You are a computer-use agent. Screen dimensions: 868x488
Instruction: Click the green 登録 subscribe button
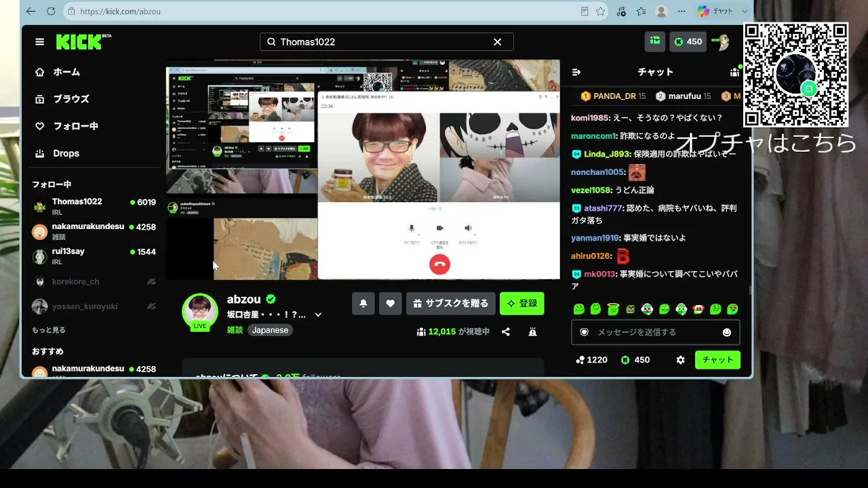point(522,304)
